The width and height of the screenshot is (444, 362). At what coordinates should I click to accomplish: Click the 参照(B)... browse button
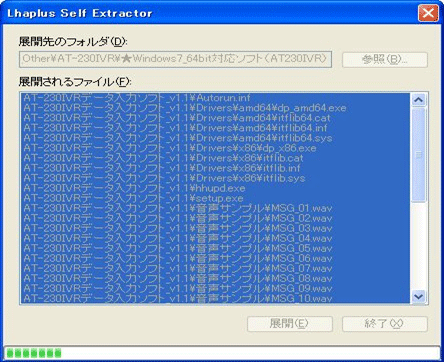[x=385, y=60]
